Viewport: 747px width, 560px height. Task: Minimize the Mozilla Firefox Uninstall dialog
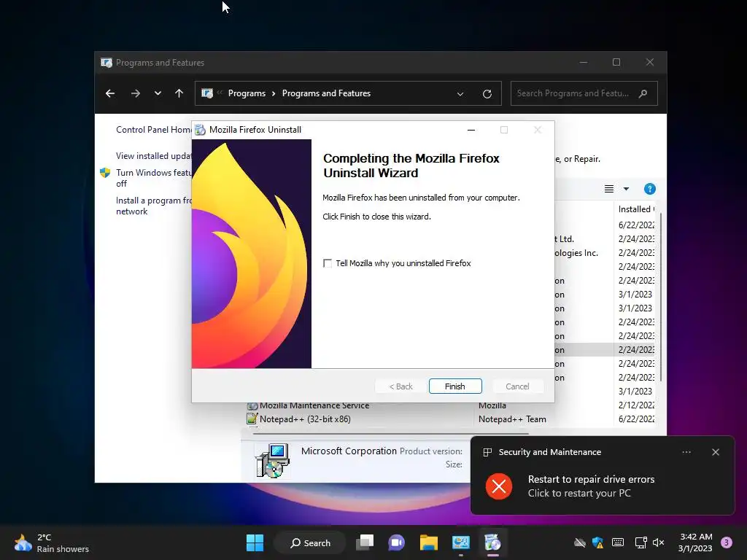(471, 130)
